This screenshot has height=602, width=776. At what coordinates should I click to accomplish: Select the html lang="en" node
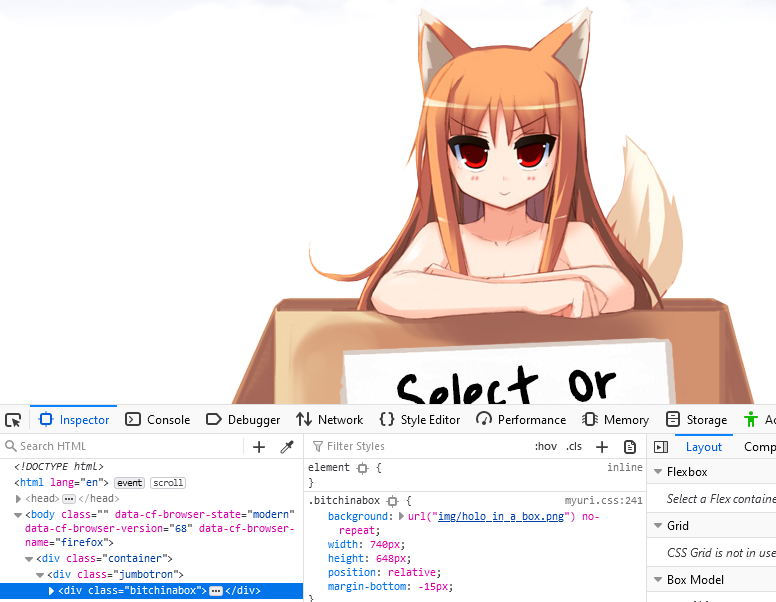[x=61, y=482]
